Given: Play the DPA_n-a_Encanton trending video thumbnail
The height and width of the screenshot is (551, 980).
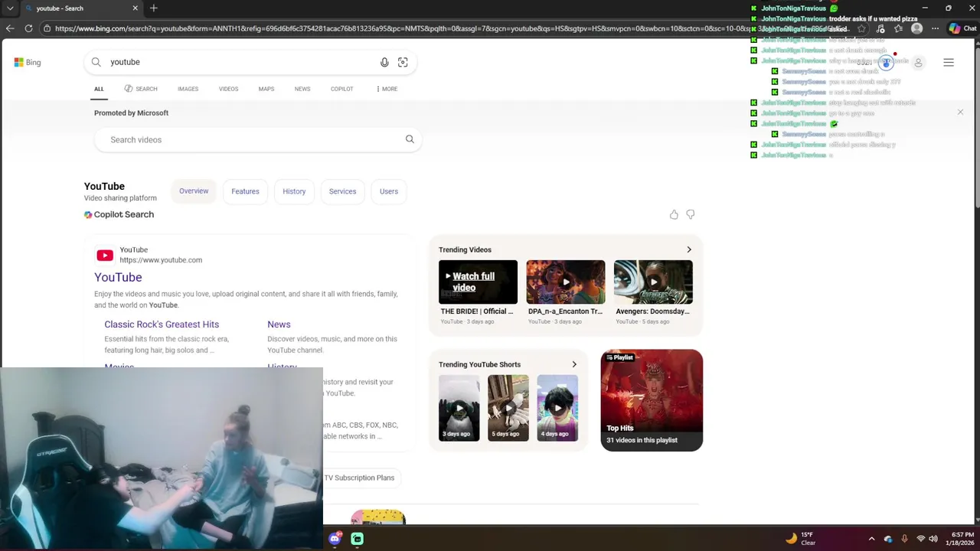Looking at the screenshot, I should tap(566, 282).
